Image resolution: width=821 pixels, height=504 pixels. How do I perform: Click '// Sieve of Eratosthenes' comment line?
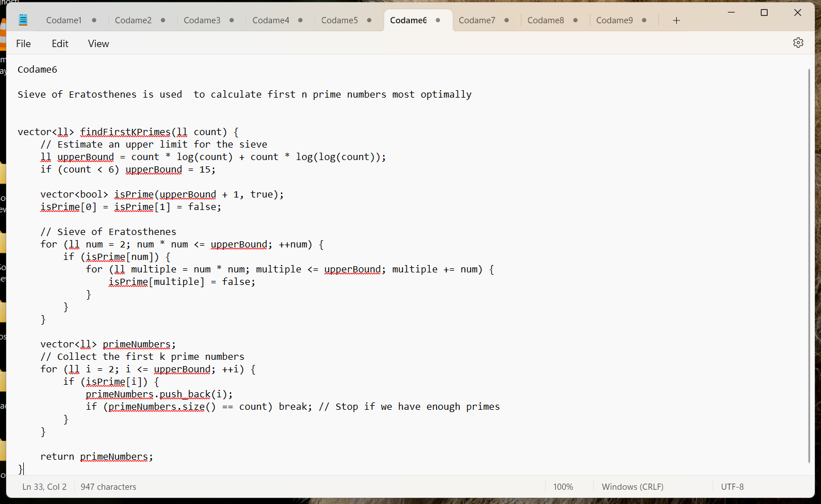(x=108, y=232)
